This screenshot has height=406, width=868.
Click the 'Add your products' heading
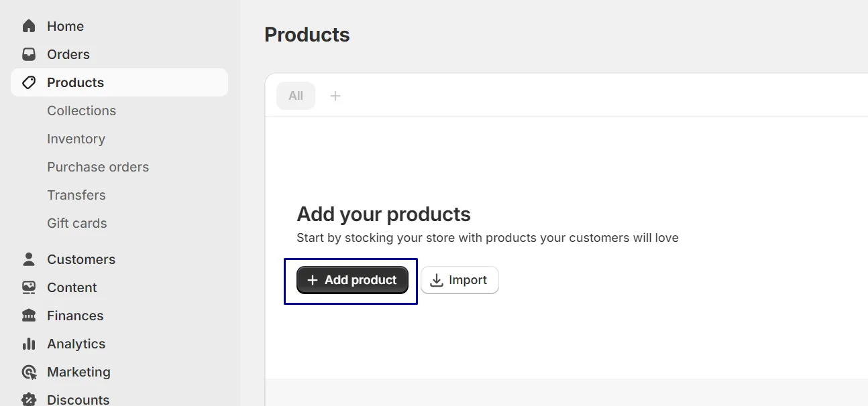[x=384, y=214]
